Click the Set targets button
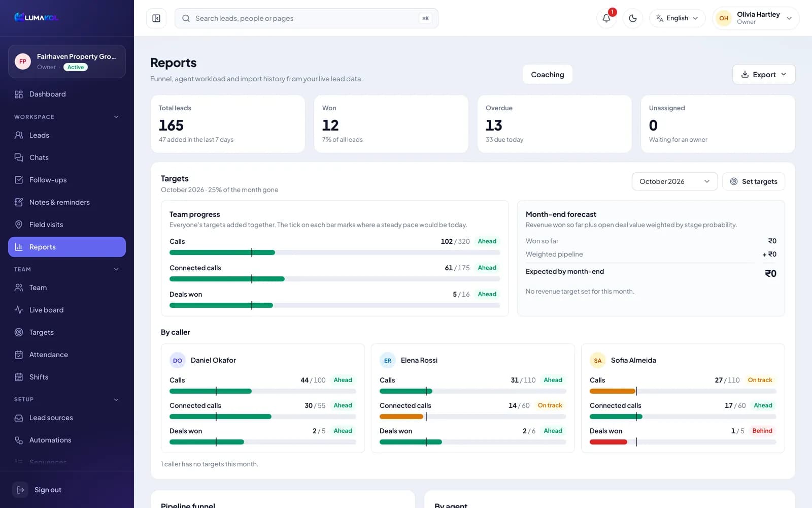The image size is (812, 508). [x=754, y=181]
